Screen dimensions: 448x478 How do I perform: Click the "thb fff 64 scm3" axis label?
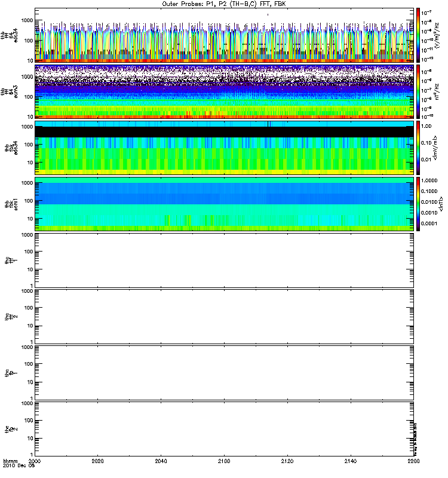(x=9, y=91)
